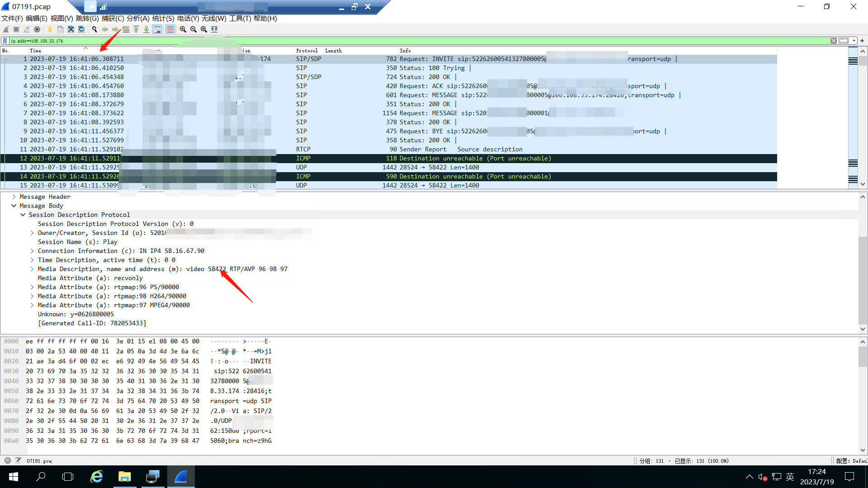
Task: Toggle packet list colorize rules
Action: point(170,29)
